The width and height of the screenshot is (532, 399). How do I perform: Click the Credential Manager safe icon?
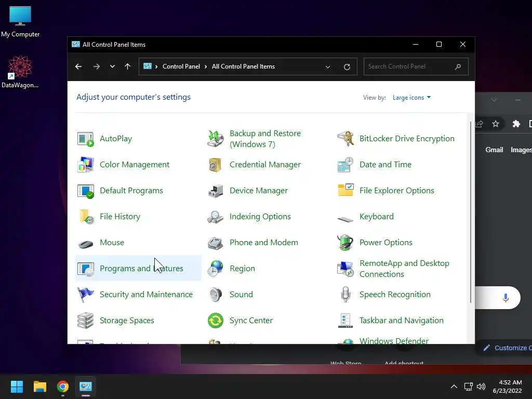coord(216,165)
